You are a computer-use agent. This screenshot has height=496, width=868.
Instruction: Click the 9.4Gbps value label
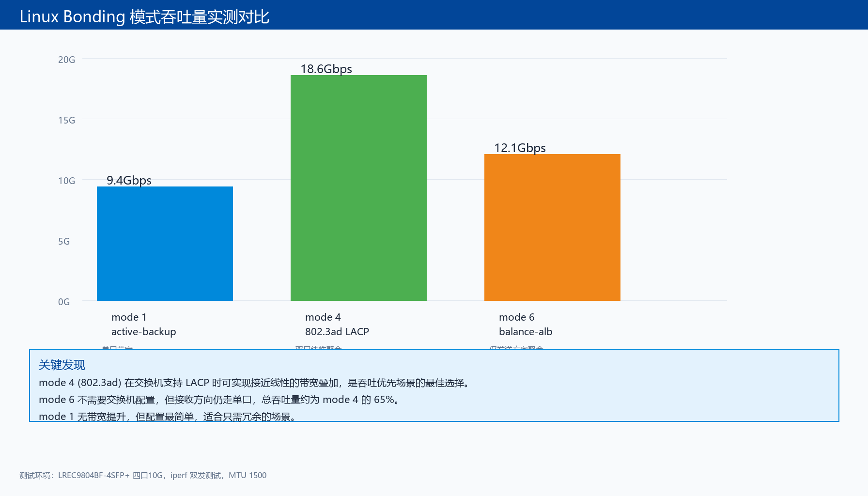pyautogui.click(x=129, y=180)
